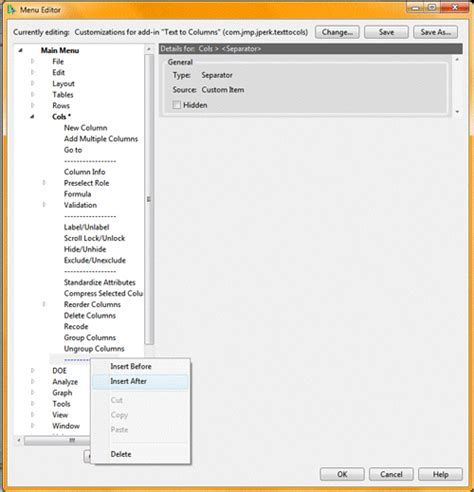Click the Save As... button
The width and height of the screenshot is (474, 492).
point(435,32)
